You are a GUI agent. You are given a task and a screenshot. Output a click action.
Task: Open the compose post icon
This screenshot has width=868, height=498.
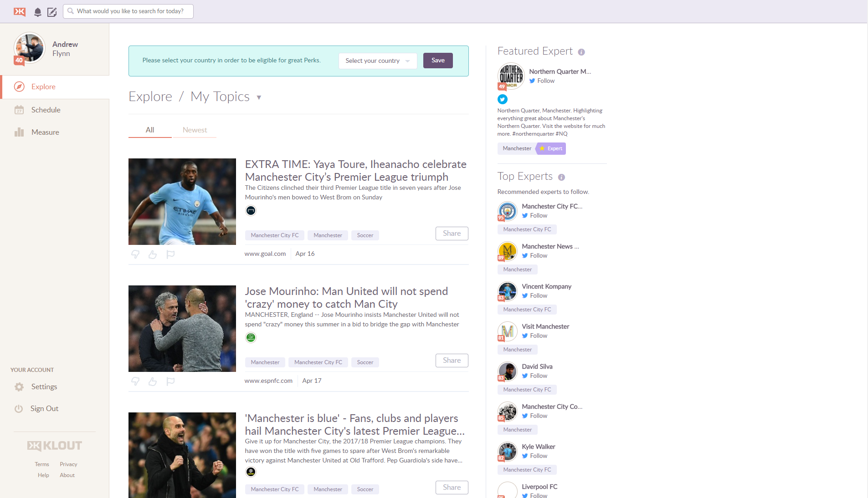click(x=52, y=12)
